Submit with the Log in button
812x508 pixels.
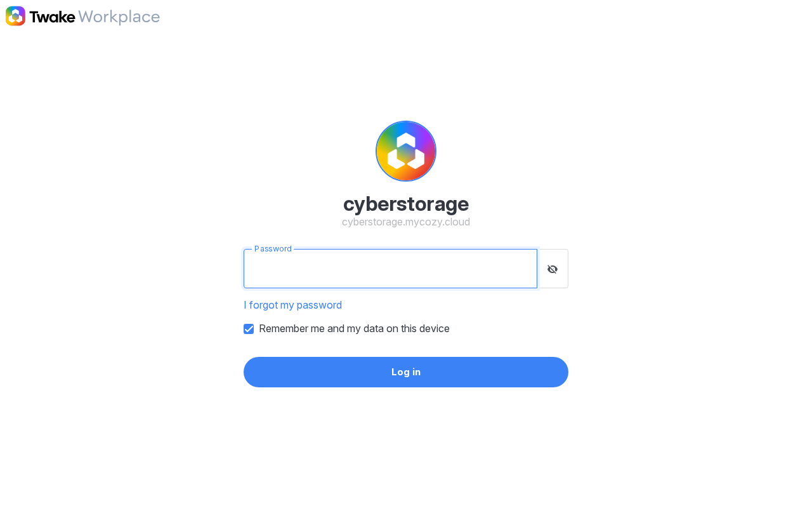(406, 372)
